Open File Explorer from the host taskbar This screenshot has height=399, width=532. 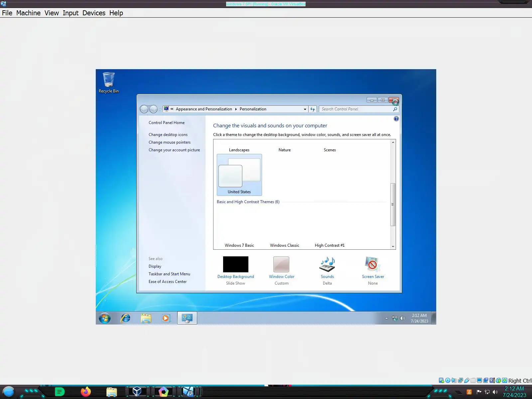pos(112,392)
